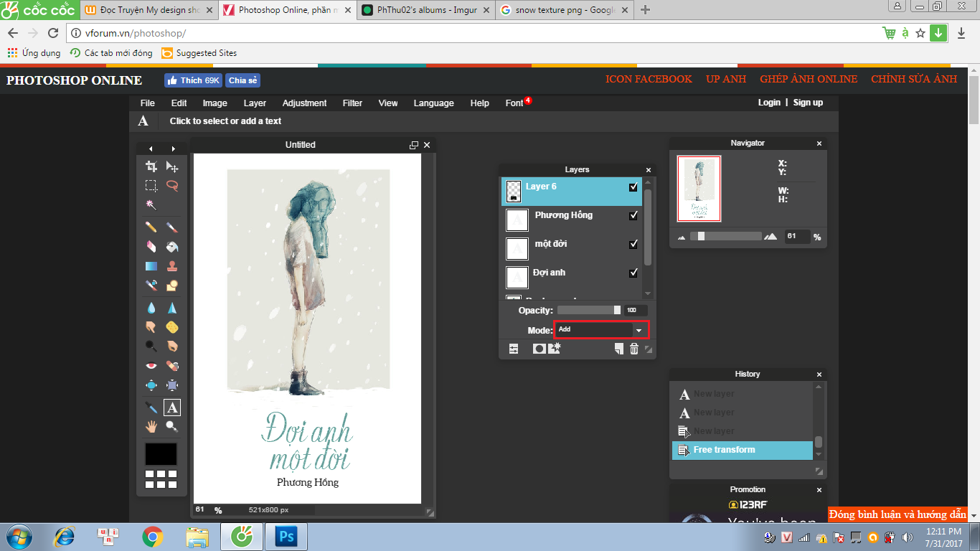Select the Marquee selection tool
Screen dimensions: 980x551
point(151,186)
